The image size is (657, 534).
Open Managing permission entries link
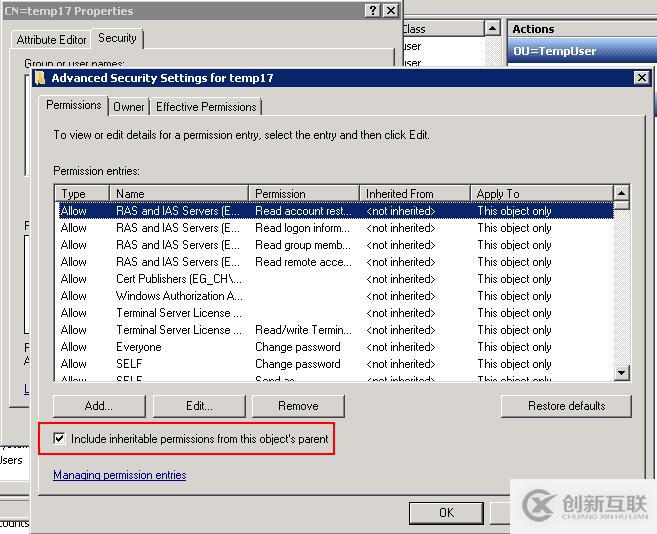pyautogui.click(x=119, y=475)
